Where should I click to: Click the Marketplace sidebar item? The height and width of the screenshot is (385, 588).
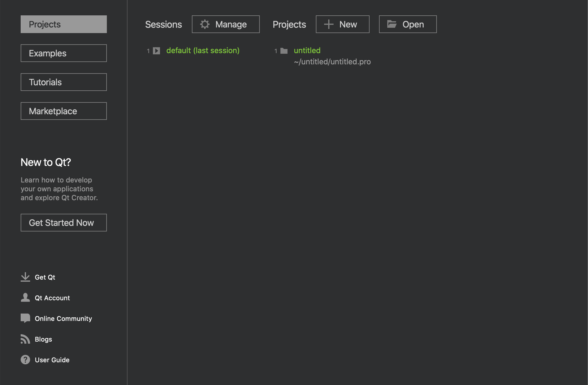pyautogui.click(x=63, y=111)
